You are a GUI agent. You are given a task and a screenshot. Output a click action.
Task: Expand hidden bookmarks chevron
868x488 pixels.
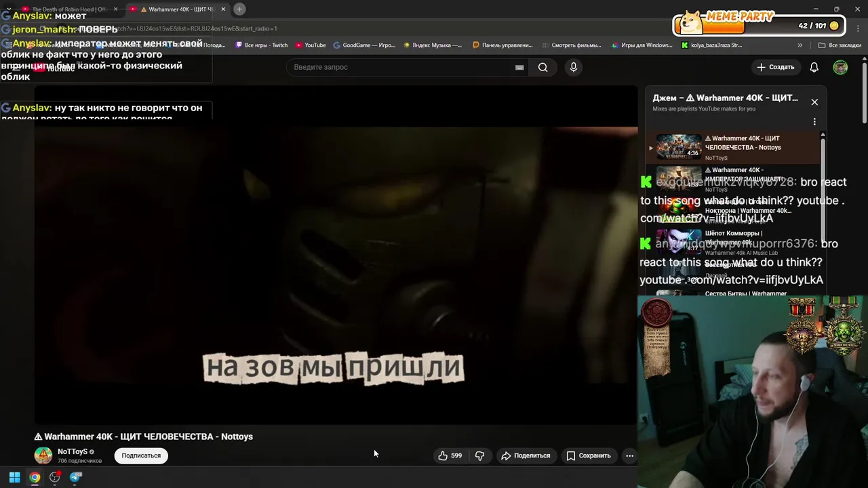pyautogui.click(x=800, y=45)
